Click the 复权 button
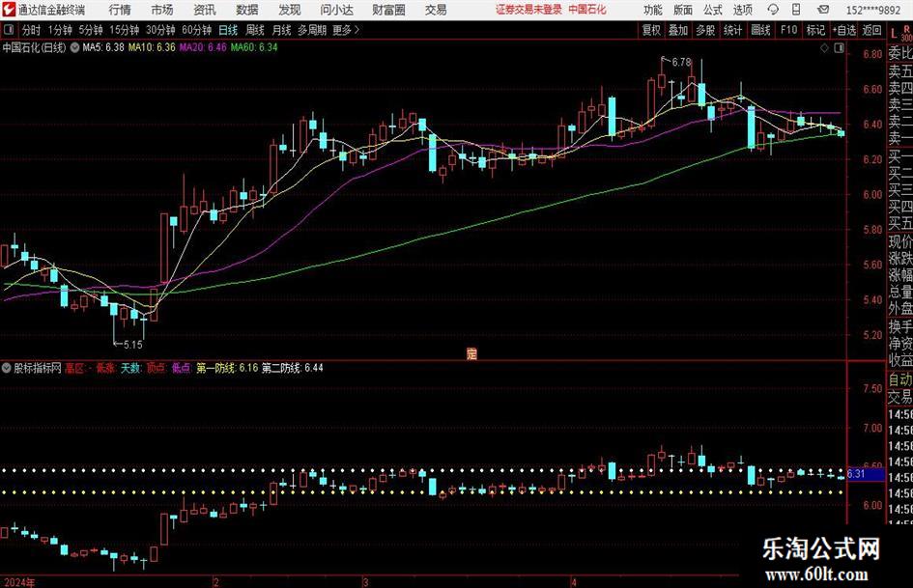Viewport: 913px width, 588px height. [651, 30]
